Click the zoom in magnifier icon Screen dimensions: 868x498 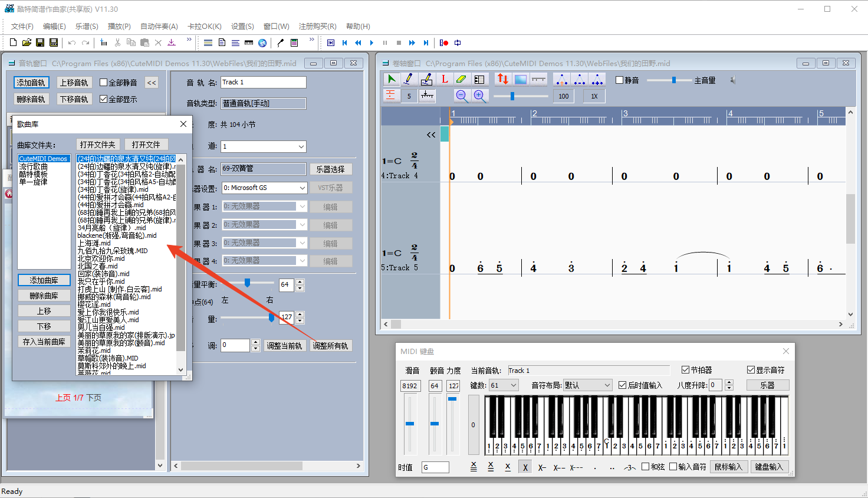point(479,96)
